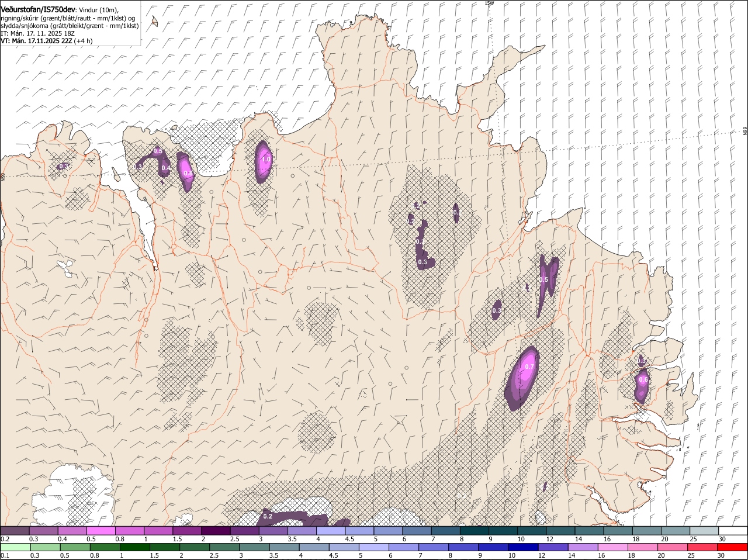748x560 pixels.
Task: Pick the pale grey swatch between 25 and 30
Action: pos(704,531)
